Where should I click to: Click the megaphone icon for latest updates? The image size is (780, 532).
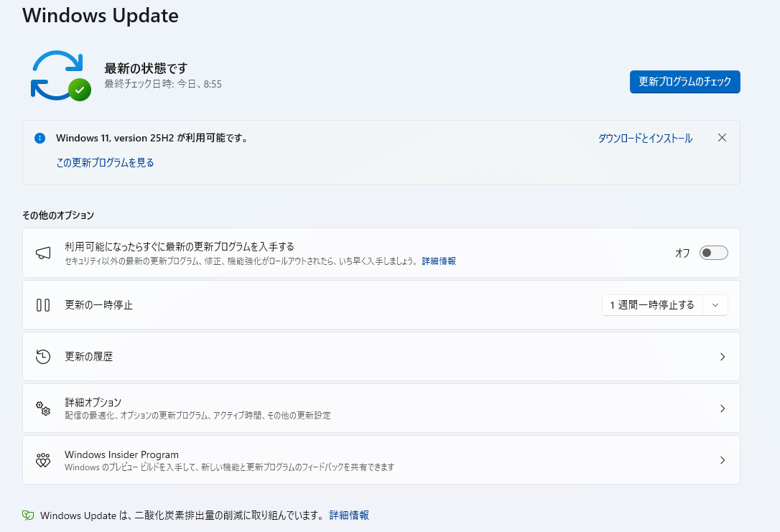point(43,253)
